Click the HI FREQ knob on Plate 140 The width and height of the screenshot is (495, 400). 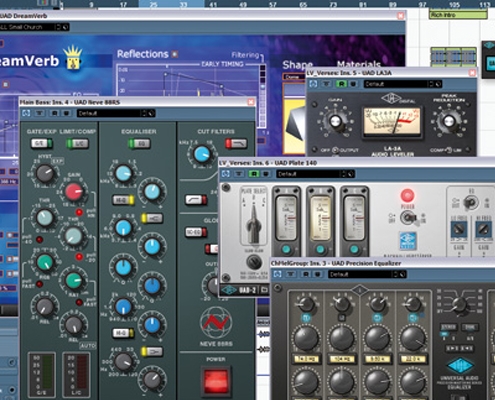(x=483, y=228)
